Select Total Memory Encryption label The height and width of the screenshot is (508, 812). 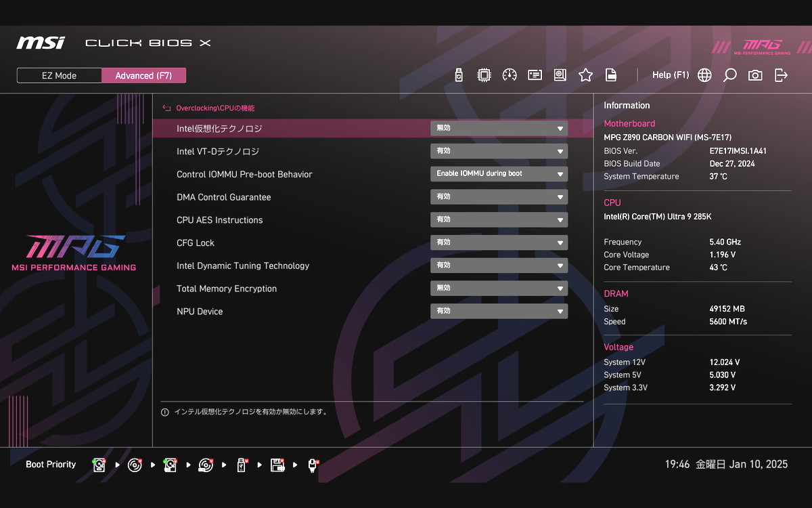click(227, 289)
